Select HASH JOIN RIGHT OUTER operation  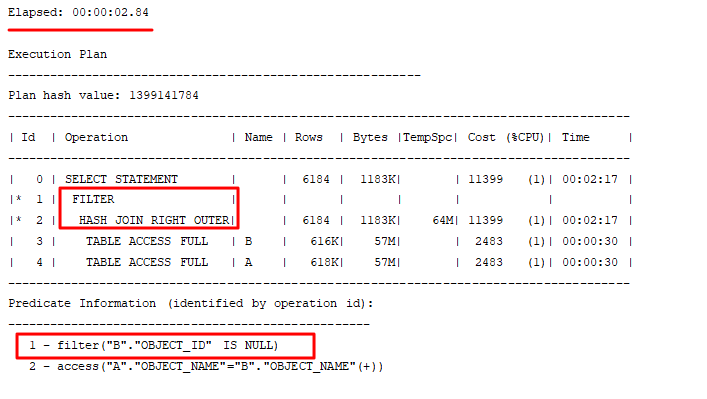tap(154, 220)
